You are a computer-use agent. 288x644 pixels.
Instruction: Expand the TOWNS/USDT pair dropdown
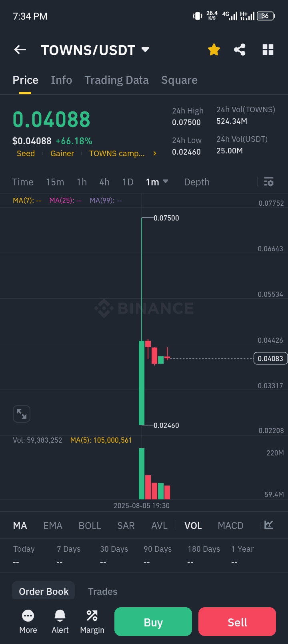[145, 50]
